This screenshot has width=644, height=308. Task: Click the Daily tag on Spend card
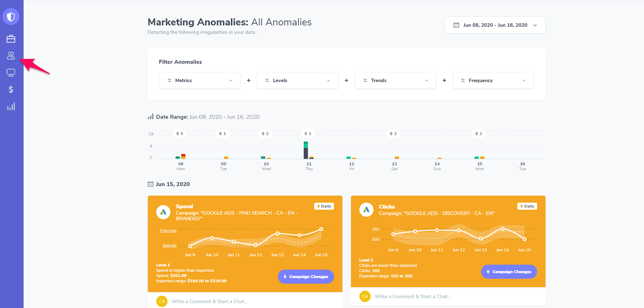[324, 206]
